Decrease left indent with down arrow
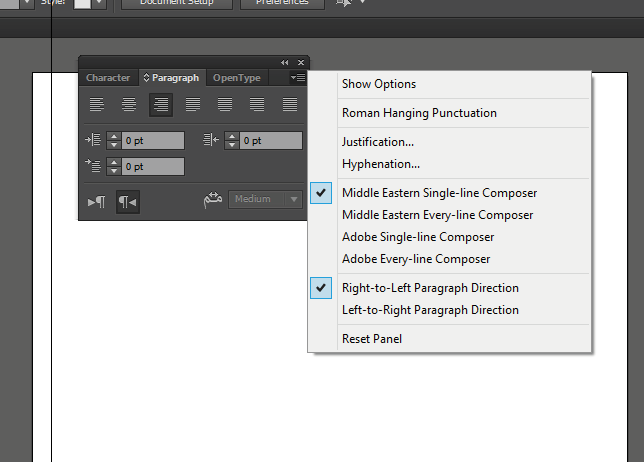644x462 pixels. pos(114,145)
